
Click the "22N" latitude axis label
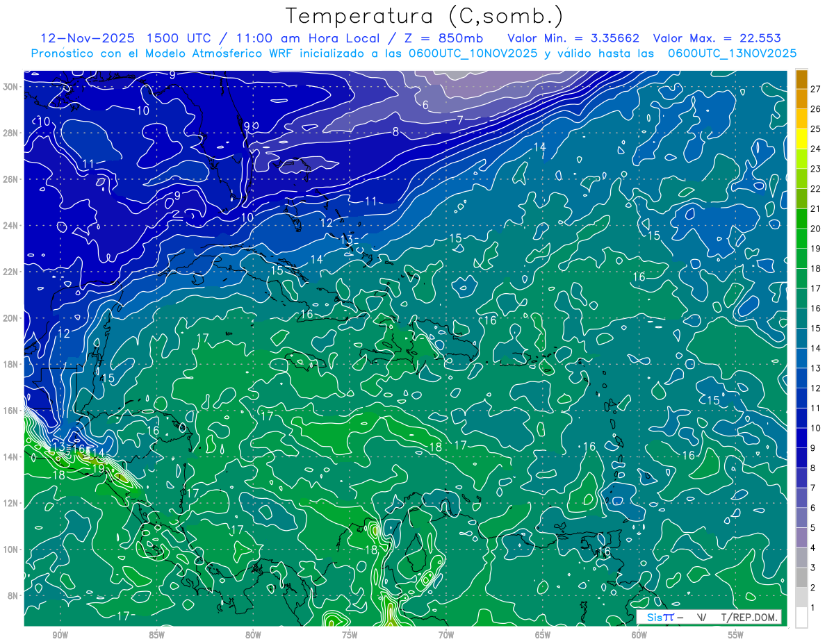[x=10, y=272]
